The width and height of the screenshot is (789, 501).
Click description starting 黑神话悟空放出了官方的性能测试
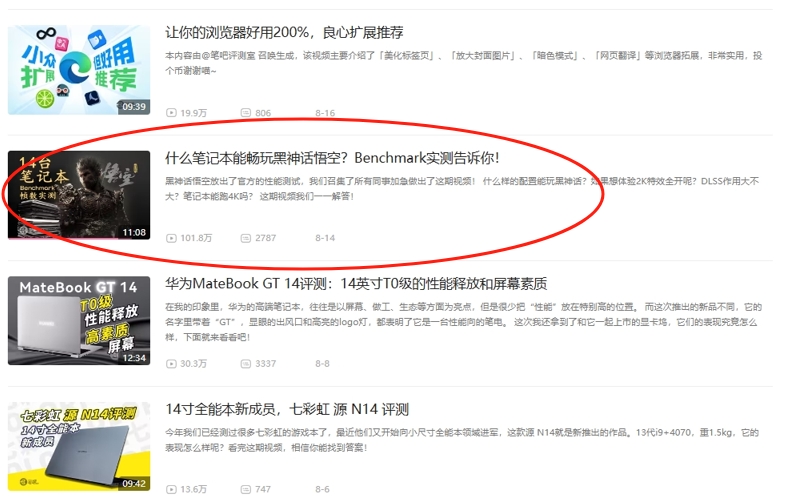click(x=462, y=189)
